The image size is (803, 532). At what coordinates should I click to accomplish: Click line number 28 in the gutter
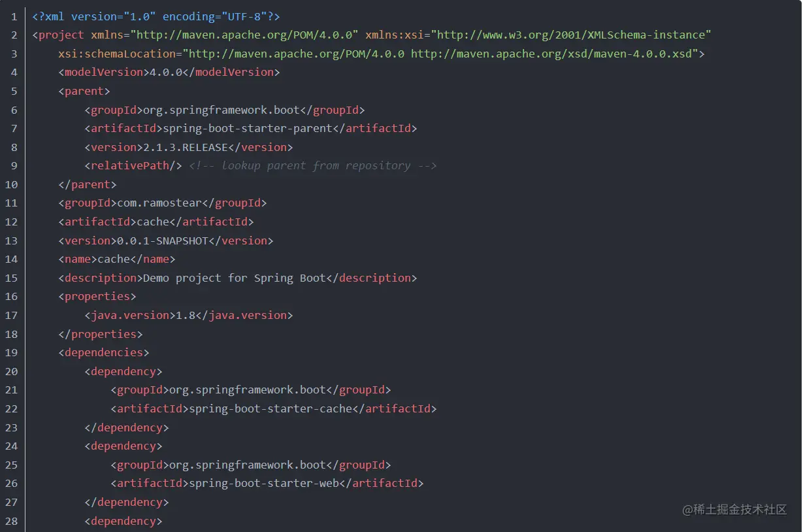tap(11, 521)
